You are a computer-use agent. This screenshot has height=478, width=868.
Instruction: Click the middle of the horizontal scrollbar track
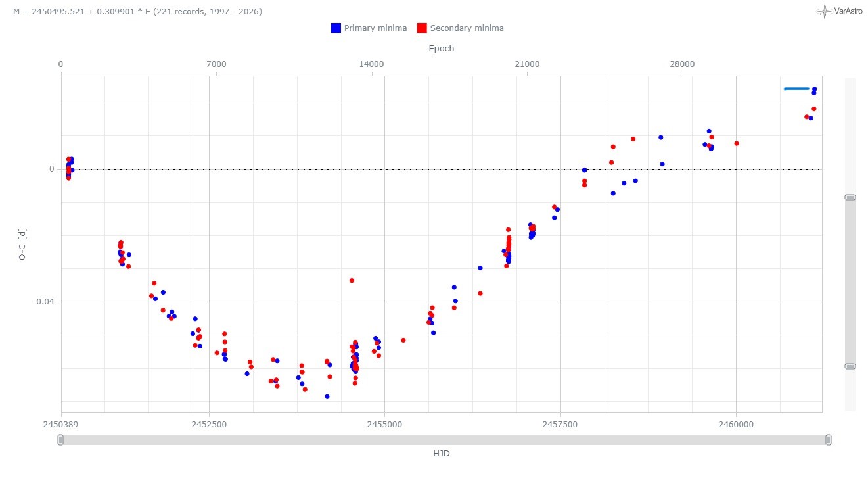tap(444, 440)
